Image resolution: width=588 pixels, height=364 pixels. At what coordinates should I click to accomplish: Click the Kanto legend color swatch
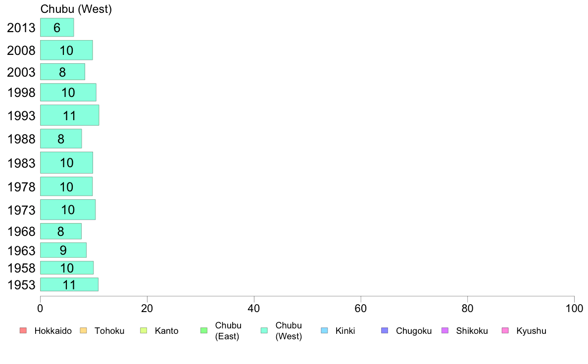pyautogui.click(x=144, y=330)
